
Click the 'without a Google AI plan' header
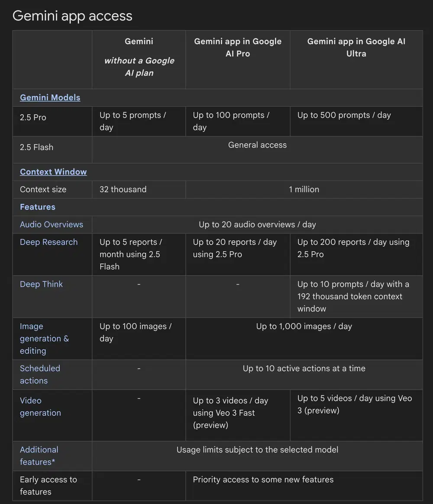(x=139, y=67)
